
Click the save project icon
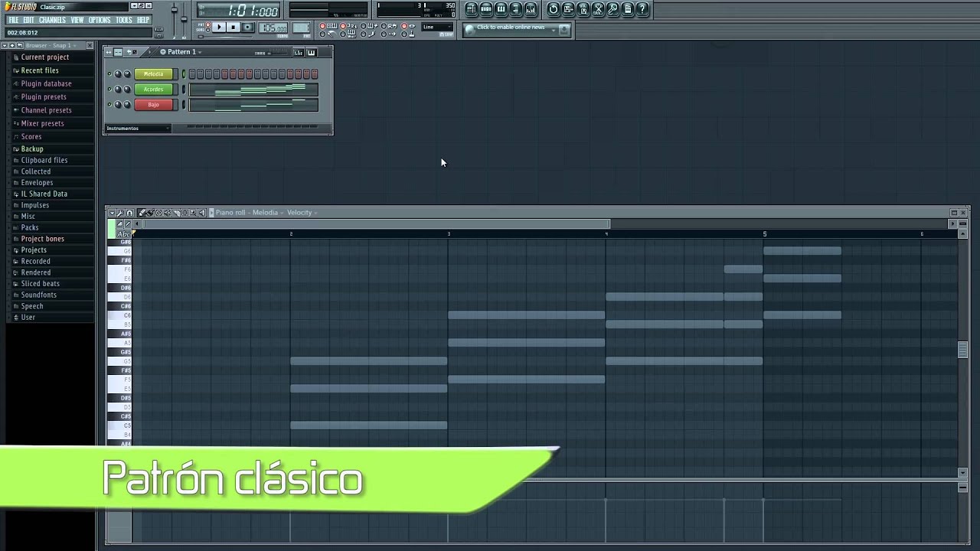coord(568,9)
